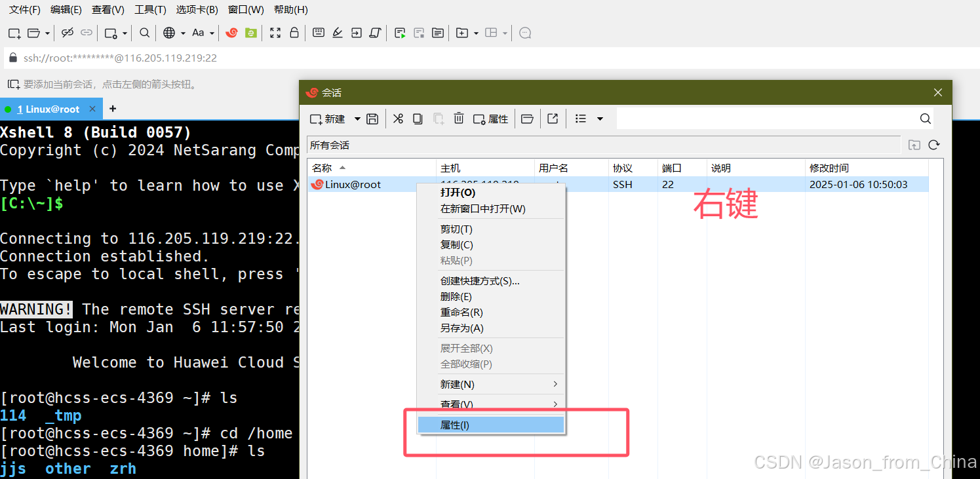This screenshot has width=980, height=479.
Task: Sort sessions by the 修改时间 column header
Action: tap(868, 168)
